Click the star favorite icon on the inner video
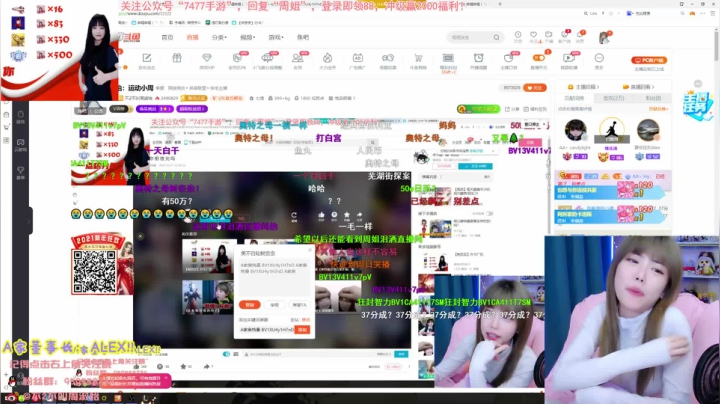 point(347,216)
